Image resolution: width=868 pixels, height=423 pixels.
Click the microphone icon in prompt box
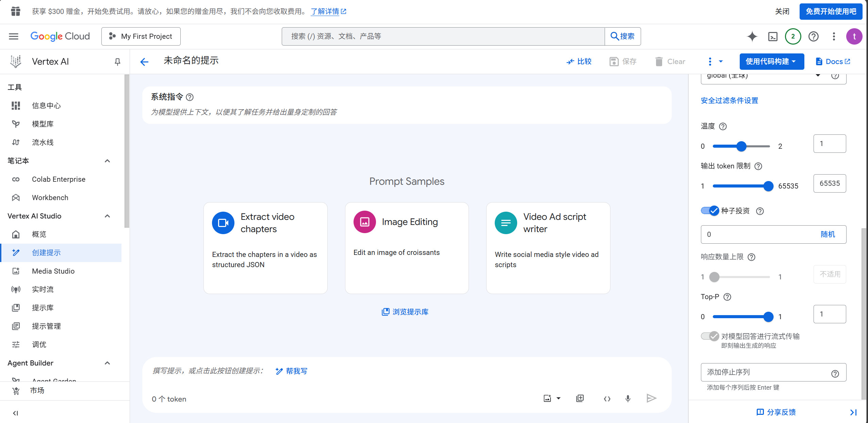(628, 398)
